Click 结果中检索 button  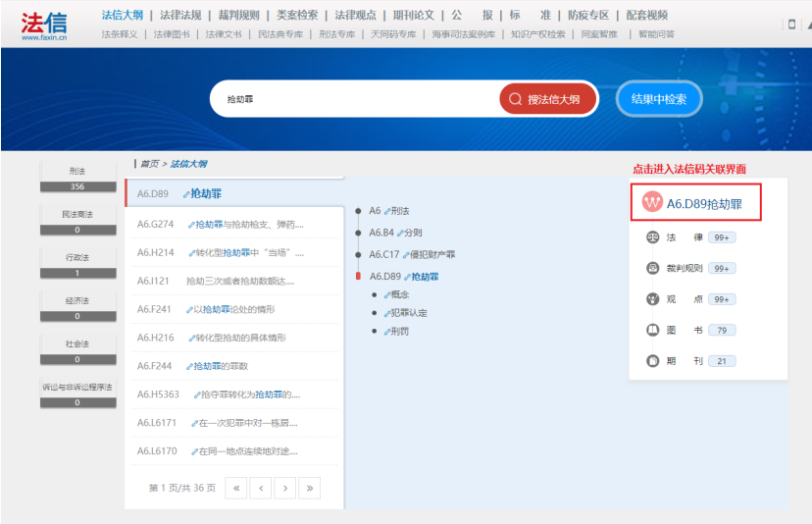pyautogui.click(x=659, y=99)
